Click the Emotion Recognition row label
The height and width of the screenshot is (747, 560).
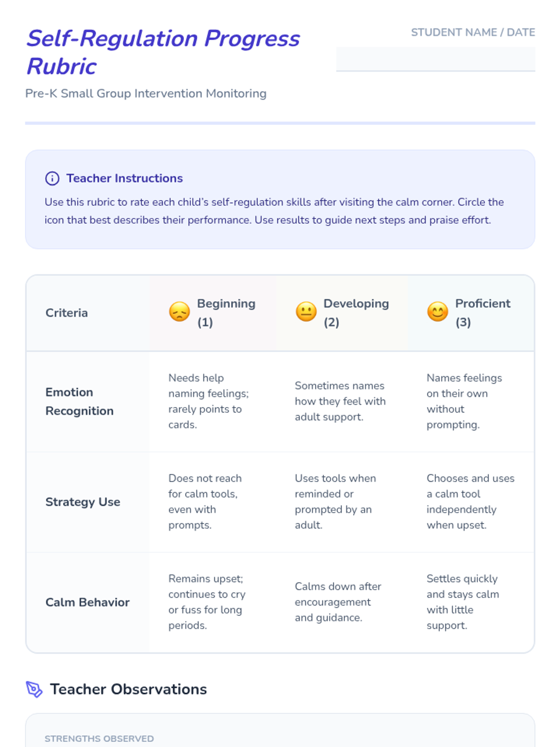click(79, 402)
